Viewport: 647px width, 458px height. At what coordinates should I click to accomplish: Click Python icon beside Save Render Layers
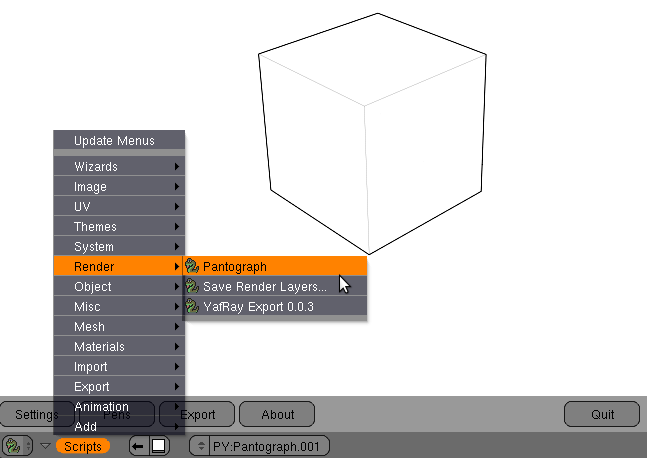tap(192, 286)
